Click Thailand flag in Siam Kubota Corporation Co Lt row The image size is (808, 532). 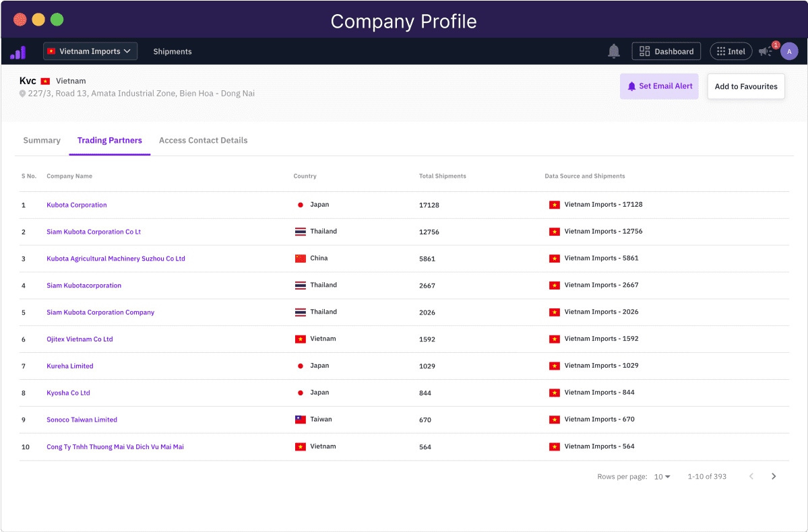[x=301, y=232]
